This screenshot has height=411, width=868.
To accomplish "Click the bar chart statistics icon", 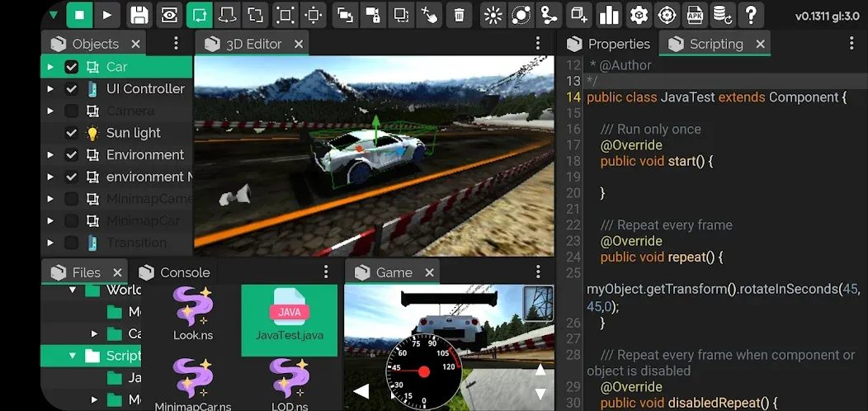I will [x=609, y=15].
